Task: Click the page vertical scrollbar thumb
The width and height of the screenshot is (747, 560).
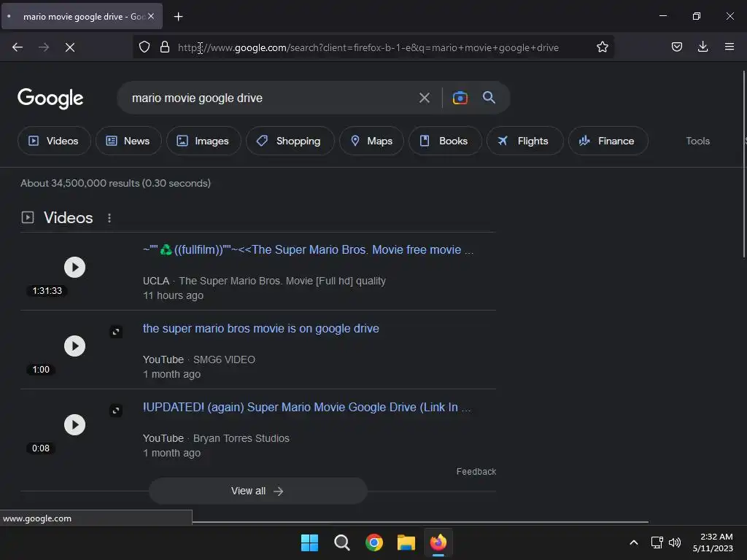Action: tap(743, 164)
